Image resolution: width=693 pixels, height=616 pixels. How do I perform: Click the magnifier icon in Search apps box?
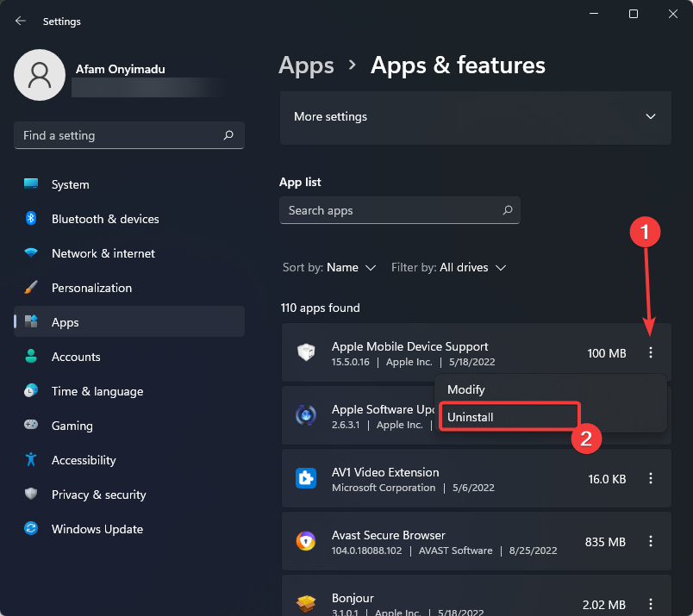(508, 210)
